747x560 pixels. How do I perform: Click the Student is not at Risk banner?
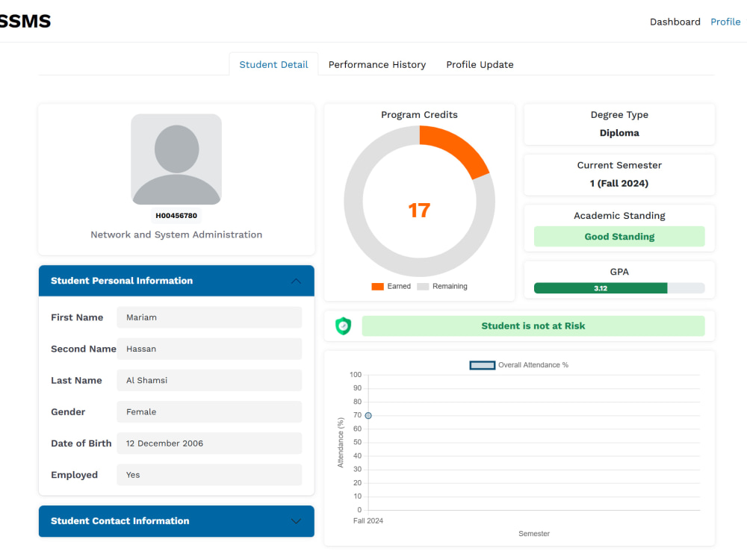[533, 326]
